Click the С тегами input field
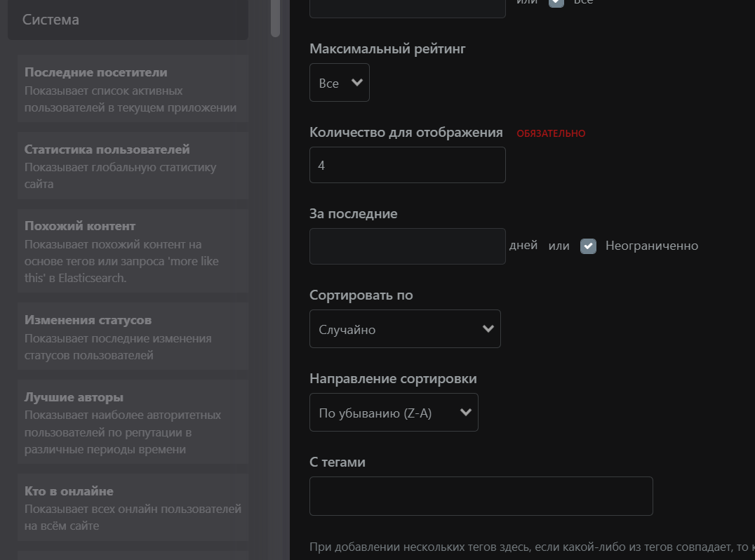 [481, 496]
